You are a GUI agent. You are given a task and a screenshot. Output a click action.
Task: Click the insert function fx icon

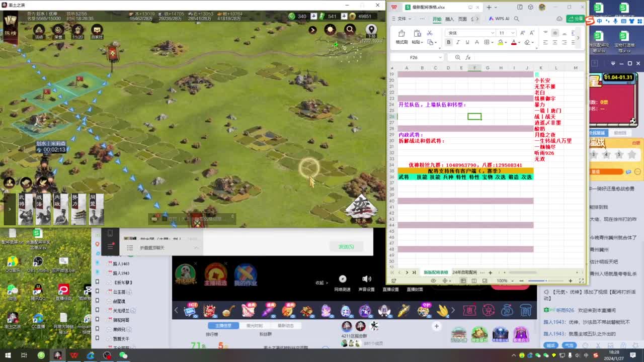(468, 57)
